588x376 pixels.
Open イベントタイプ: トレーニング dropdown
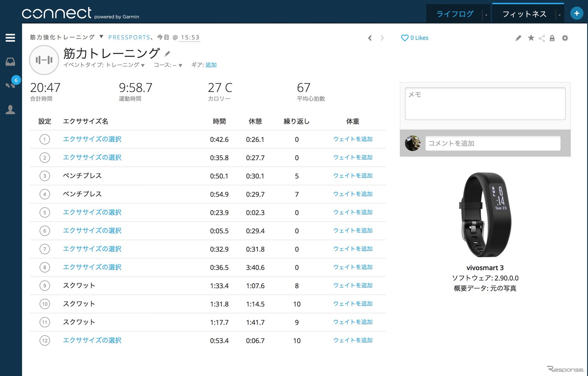tap(104, 65)
